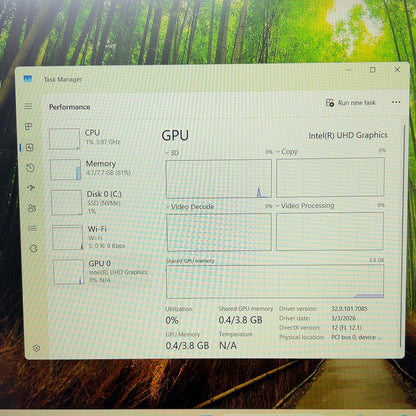The image size is (416, 416).
Task: Open the Processes page icon
Action: click(29, 127)
